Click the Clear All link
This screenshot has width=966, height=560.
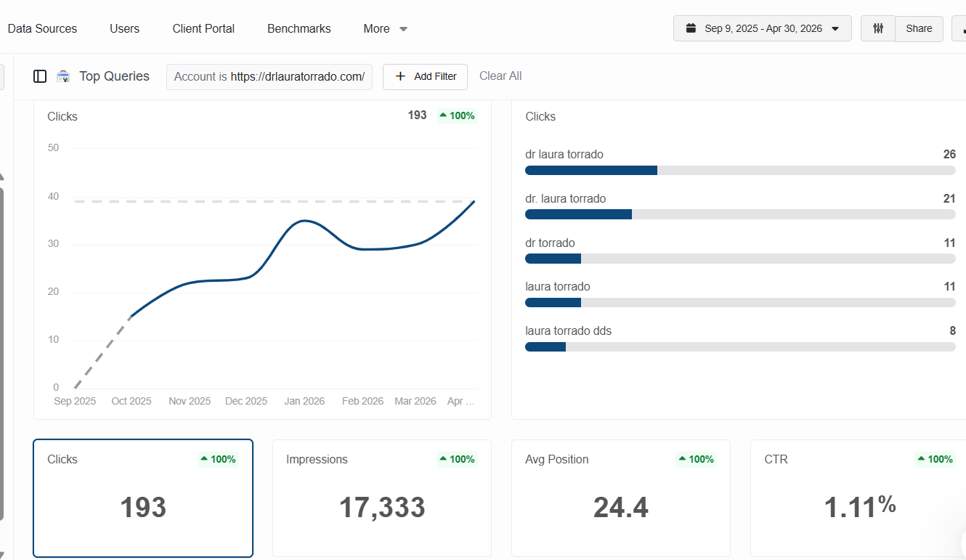pos(500,76)
